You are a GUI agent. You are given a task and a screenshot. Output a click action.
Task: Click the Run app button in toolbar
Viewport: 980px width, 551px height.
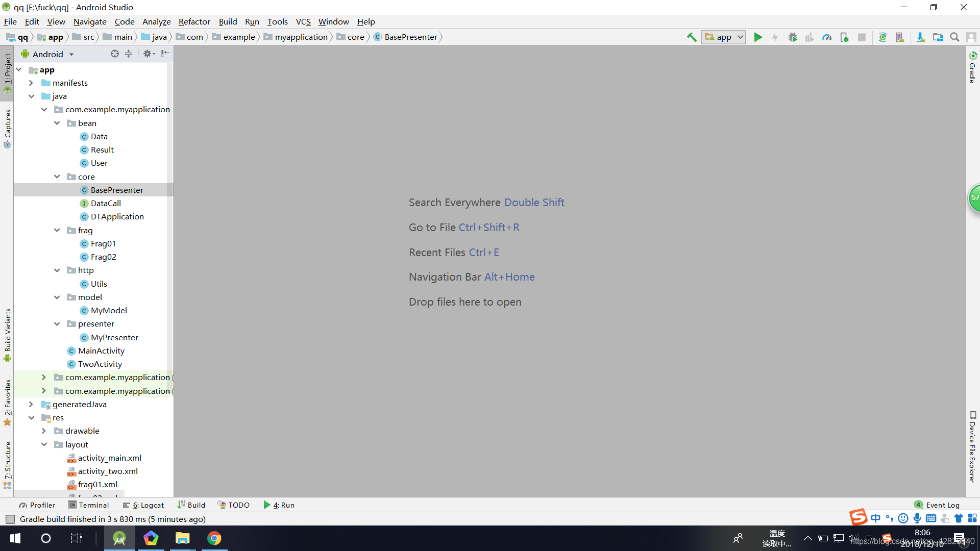[757, 37]
